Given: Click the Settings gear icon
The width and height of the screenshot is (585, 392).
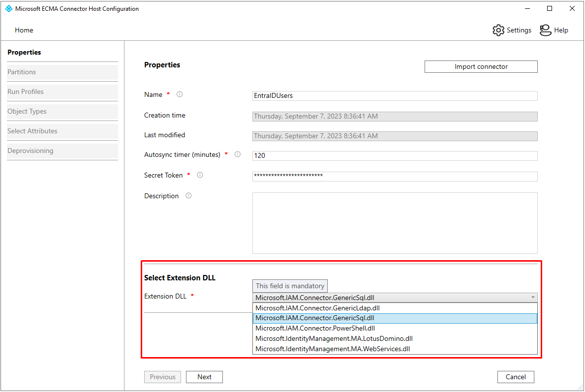Looking at the screenshot, I should coord(498,30).
